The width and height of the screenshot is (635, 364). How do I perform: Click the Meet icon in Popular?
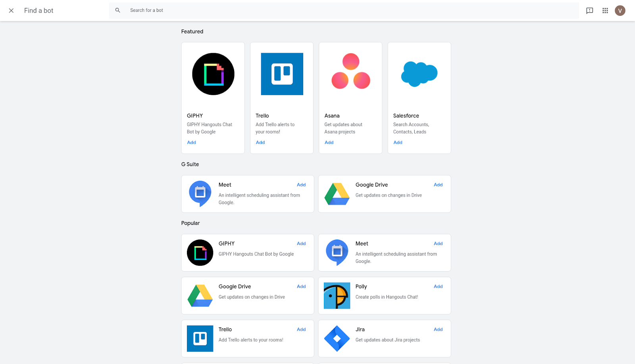(x=337, y=252)
